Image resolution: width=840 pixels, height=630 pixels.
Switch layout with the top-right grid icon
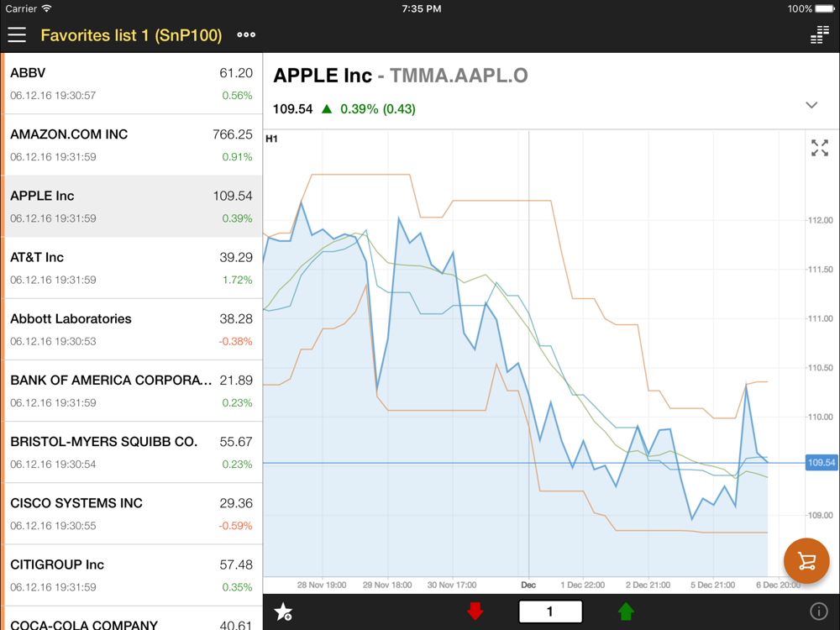coord(820,34)
